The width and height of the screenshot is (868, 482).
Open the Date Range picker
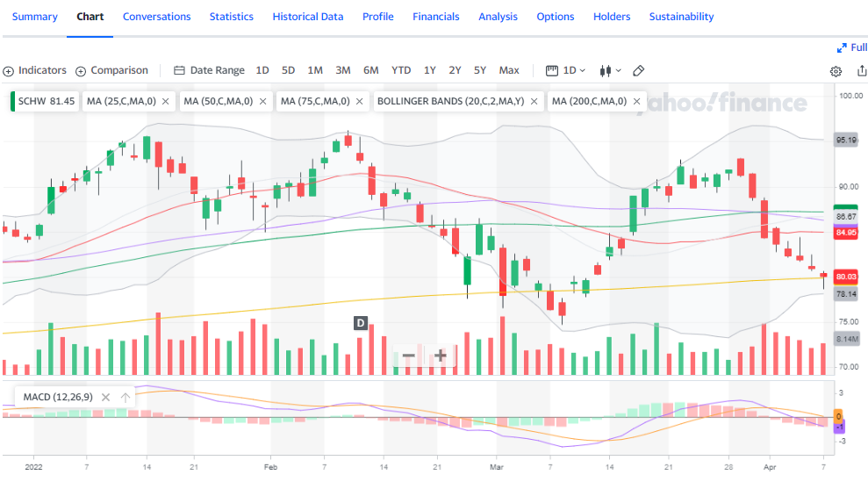point(209,70)
